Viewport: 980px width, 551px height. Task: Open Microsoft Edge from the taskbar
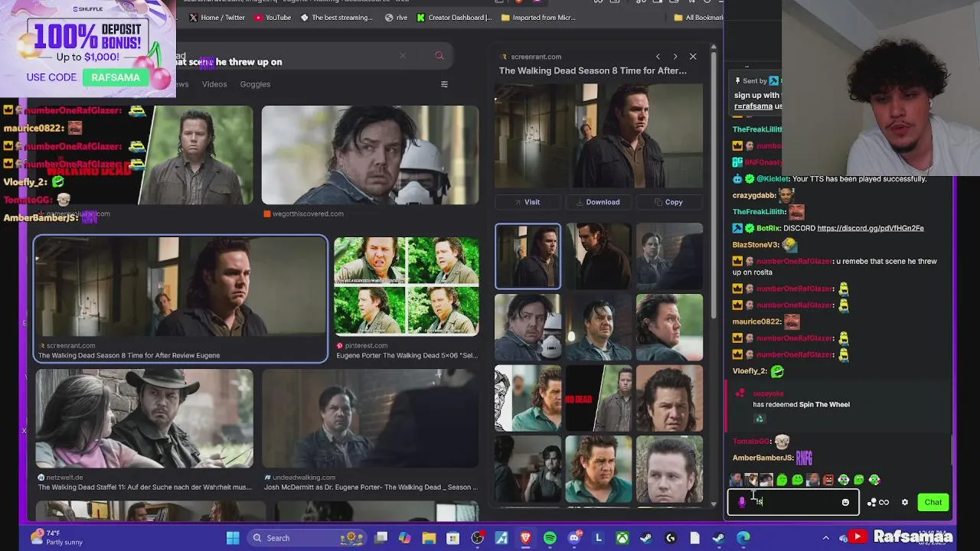click(743, 538)
